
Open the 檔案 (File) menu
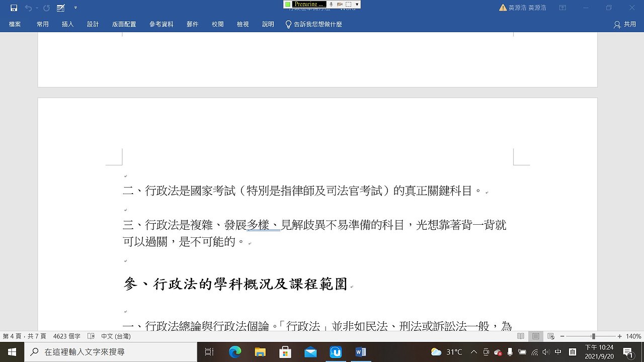click(15, 24)
